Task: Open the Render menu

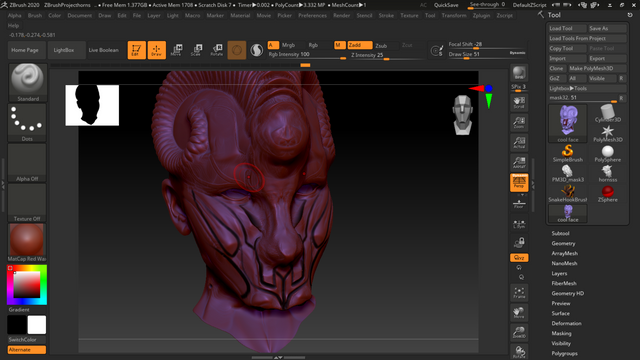Action: tap(342, 16)
